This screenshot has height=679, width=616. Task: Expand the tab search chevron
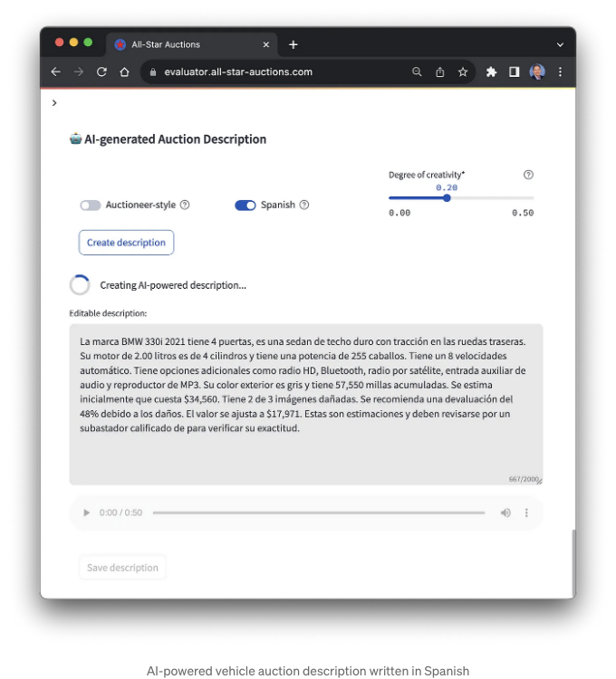coord(560,44)
